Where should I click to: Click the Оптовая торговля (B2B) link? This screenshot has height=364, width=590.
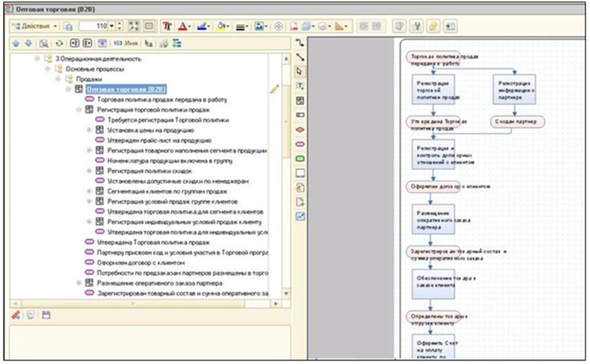126,89
